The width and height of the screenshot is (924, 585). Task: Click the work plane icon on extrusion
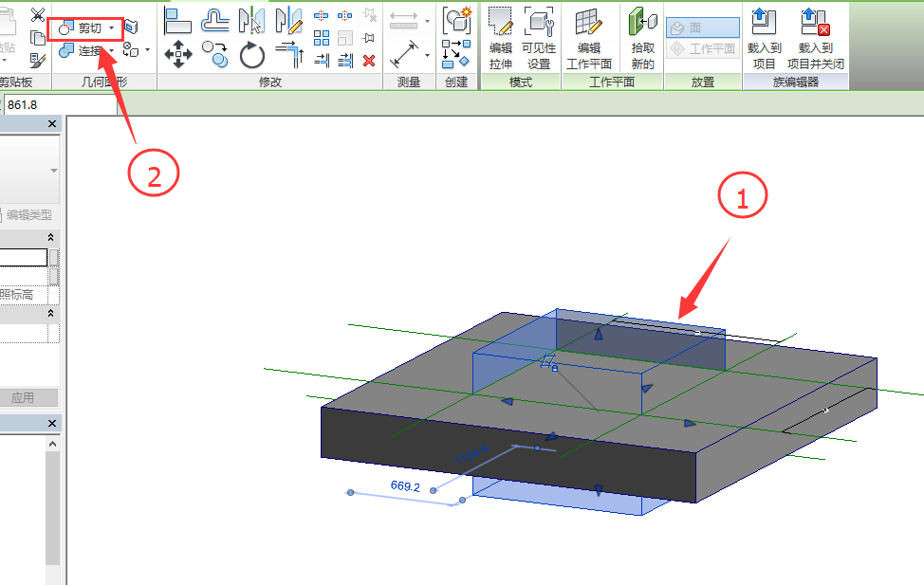coord(549,362)
